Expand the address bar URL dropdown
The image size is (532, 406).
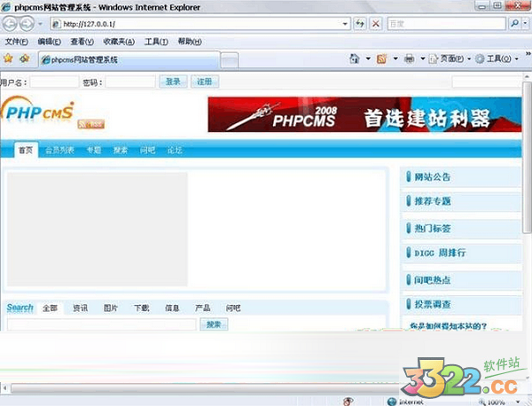344,23
